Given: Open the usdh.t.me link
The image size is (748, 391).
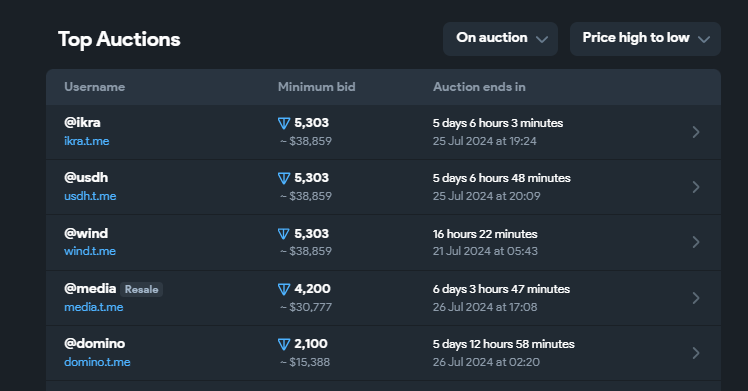Looking at the screenshot, I should coord(90,196).
